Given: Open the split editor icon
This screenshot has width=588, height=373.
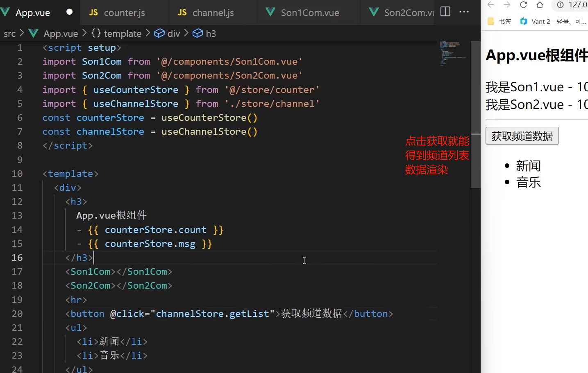Looking at the screenshot, I should 445,12.
